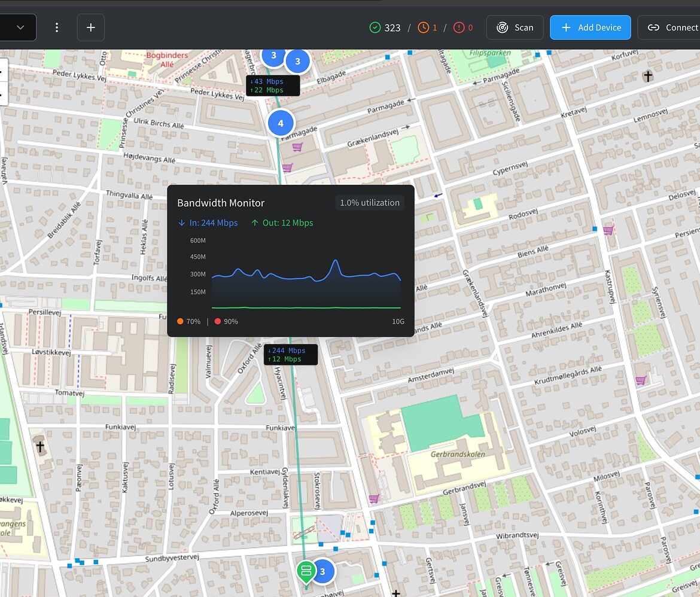This screenshot has width=700, height=597.
Task: Click the orange pending status count
Action: coord(427,28)
